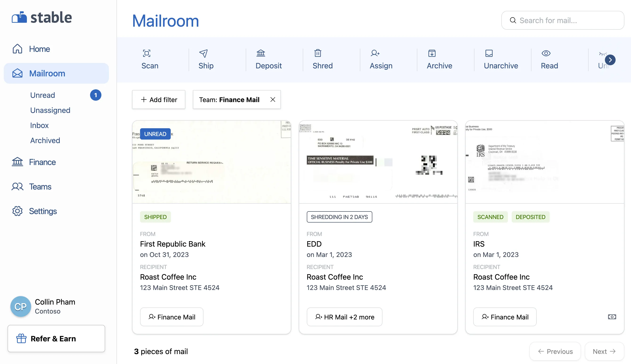Click HR Mail +2 more button
This screenshot has height=364, width=631.
point(344,317)
